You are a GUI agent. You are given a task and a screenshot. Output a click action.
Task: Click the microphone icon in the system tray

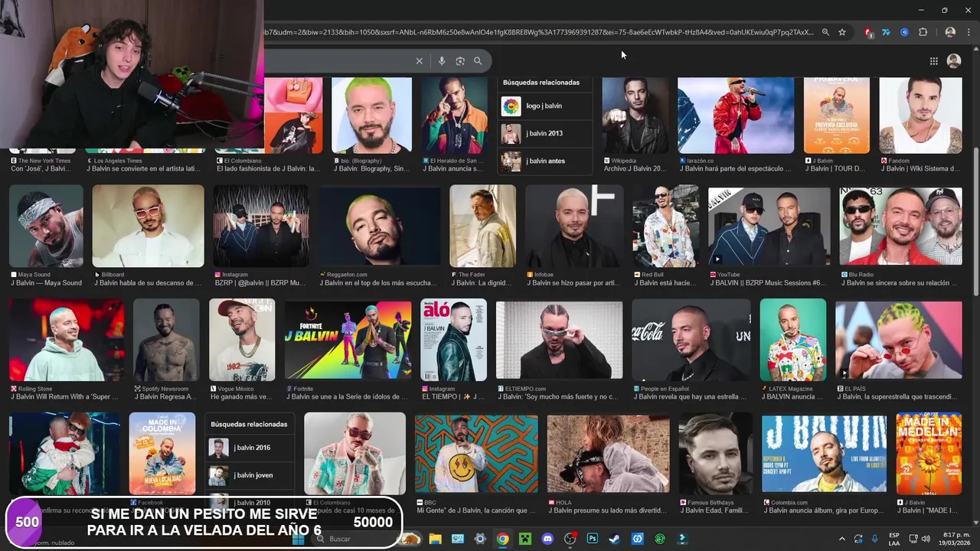(875, 539)
